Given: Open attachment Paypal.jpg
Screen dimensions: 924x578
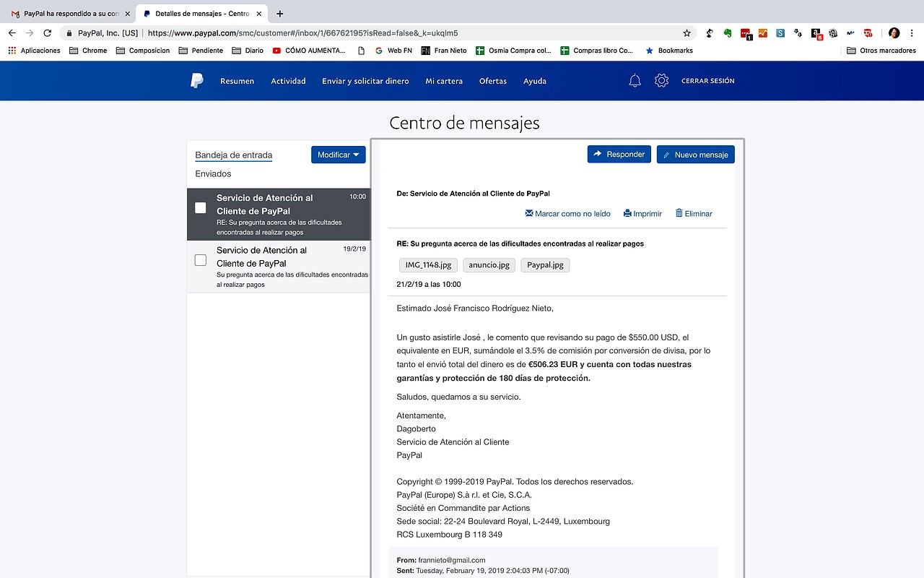Looking at the screenshot, I should point(545,265).
